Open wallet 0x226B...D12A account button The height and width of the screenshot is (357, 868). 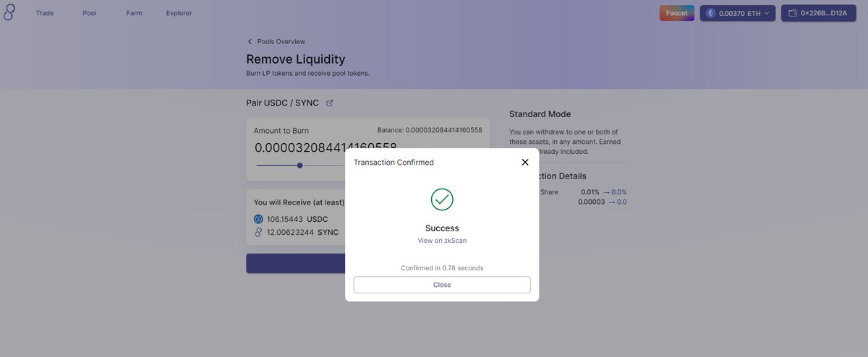click(818, 13)
